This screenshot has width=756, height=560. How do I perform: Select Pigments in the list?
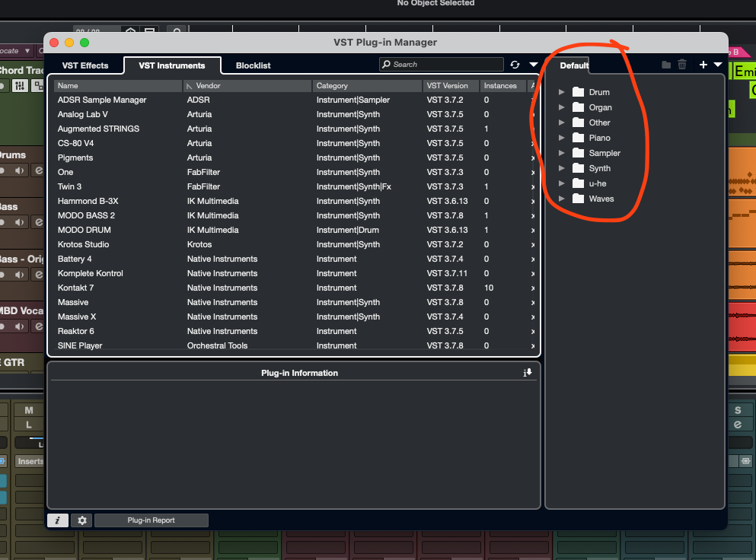[x=294, y=157]
